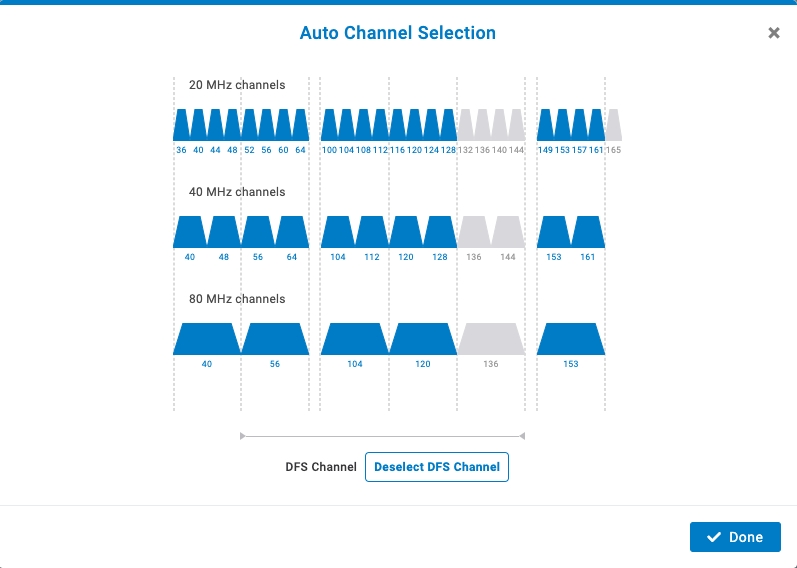Close the Auto Channel Selection dialog
The height and width of the screenshot is (568, 797).
pyautogui.click(x=773, y=33)
